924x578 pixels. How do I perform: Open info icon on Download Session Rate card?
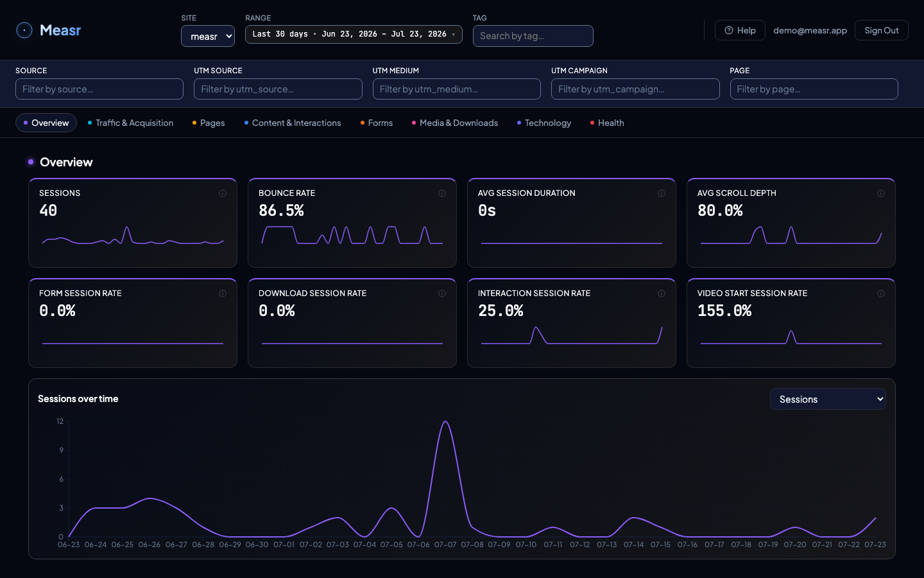pos(442,293)
